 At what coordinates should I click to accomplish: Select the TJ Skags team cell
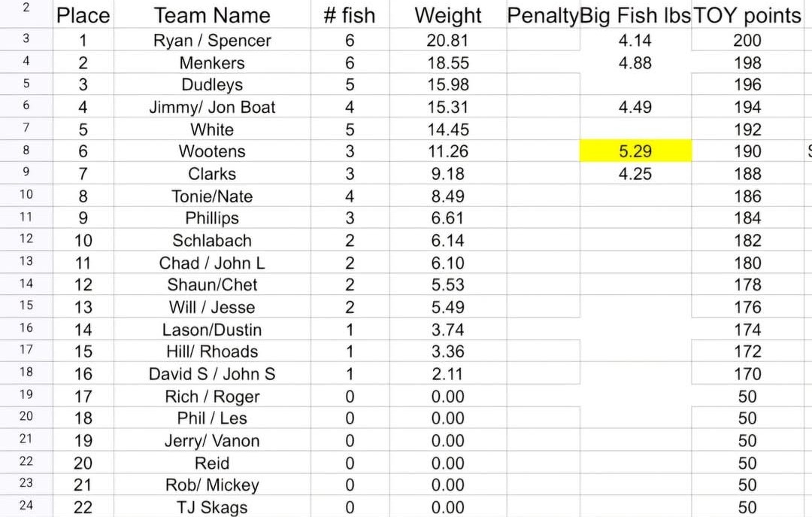[212, 507]
